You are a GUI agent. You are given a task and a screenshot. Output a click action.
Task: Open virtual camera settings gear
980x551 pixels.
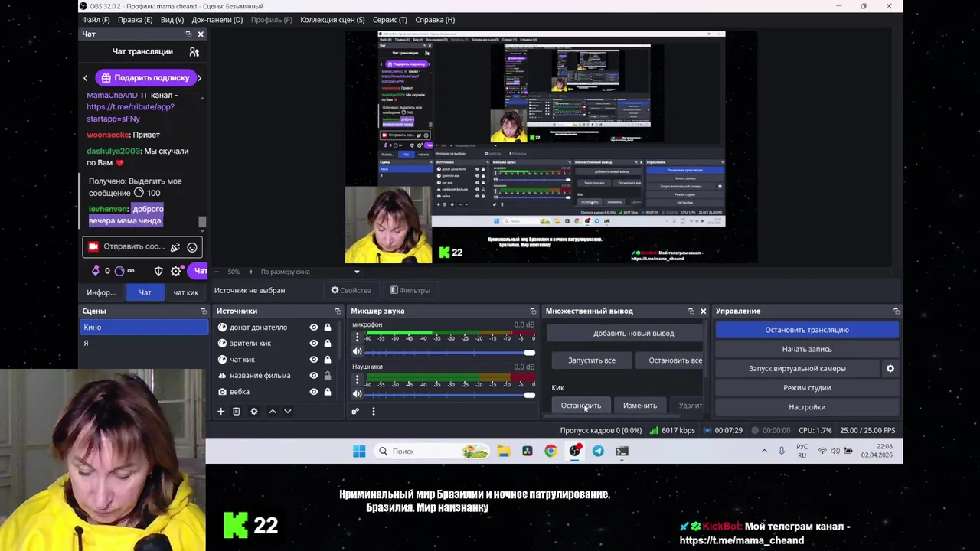[890, 368]
